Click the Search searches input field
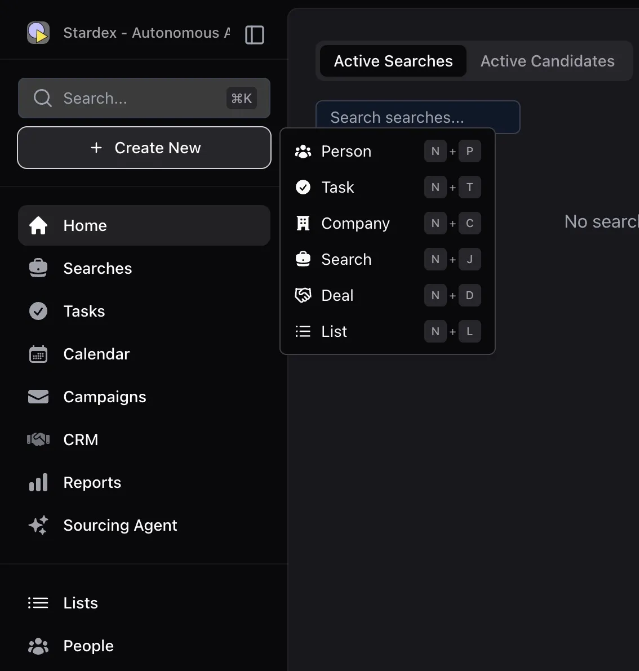Image resolution: width=639 pixels, height=671 pixels. click(x=418, y=117)
